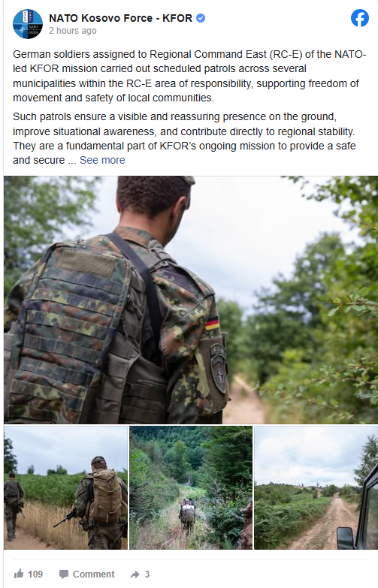
Task: Open main photo of soldier with backpack
Action: pyautogui.click(x=191, y=300)
